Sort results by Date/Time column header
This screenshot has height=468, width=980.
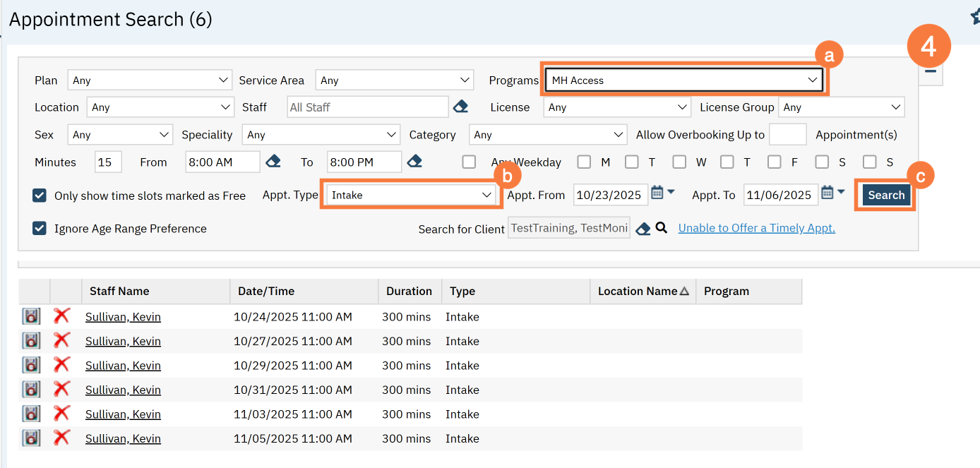(x=265, y=291)
